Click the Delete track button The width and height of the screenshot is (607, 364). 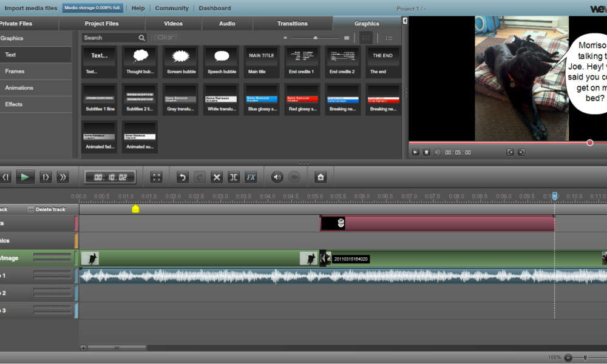[47, 209]
